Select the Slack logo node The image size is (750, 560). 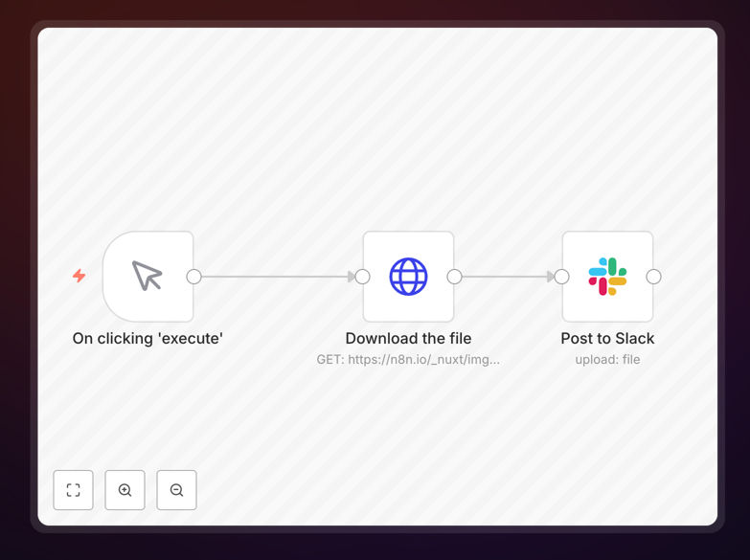pyautogui.click(x=607, y=277)
